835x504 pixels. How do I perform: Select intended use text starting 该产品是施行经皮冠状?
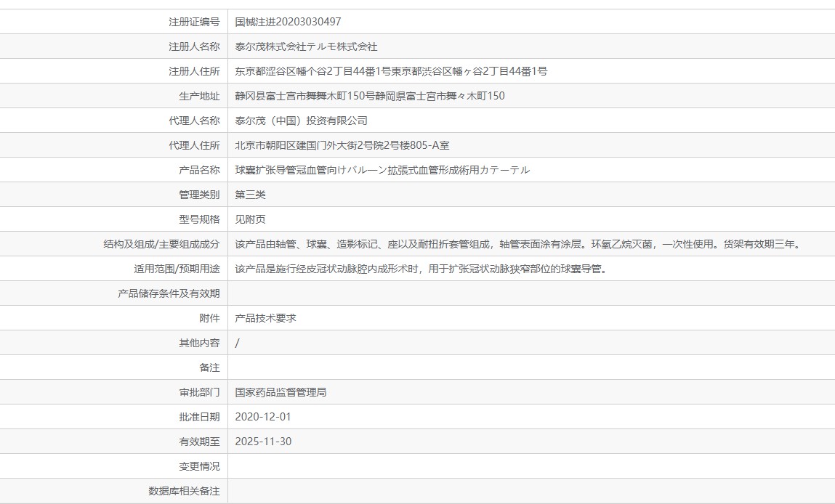pyautogui.click(x=423, y=269)
